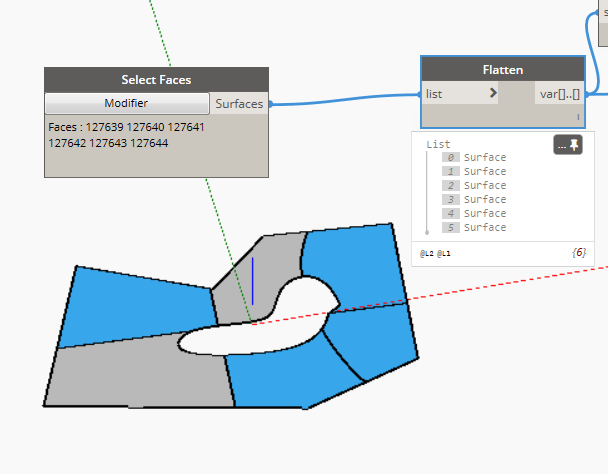
Task: Select the Flatten node title bar
Action: (x=502, y=70)
